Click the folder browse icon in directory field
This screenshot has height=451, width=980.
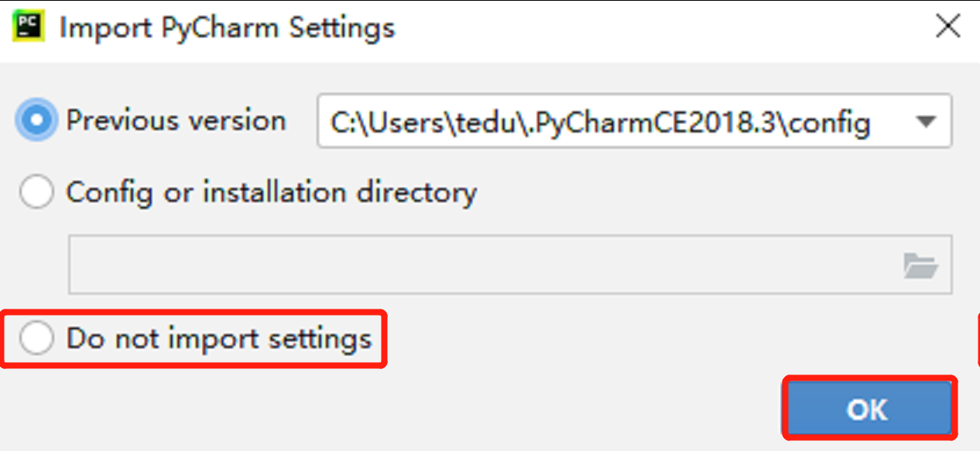tap(920, 266)
